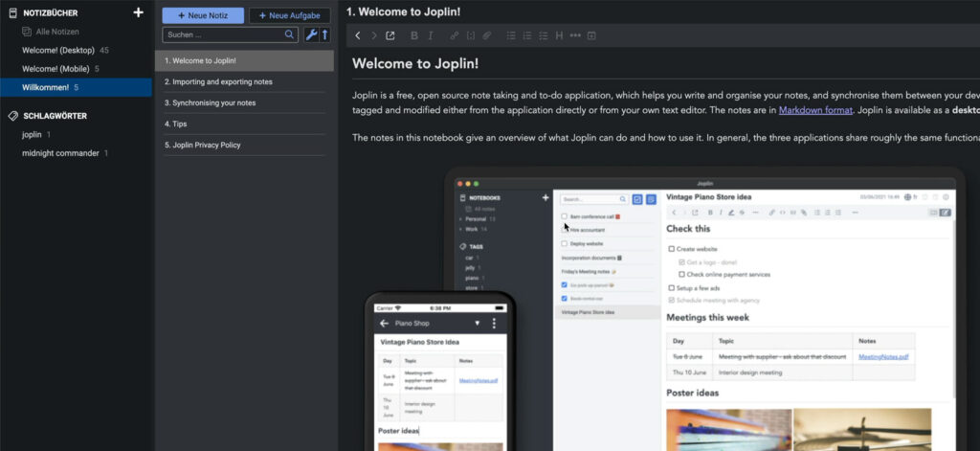Collapse the SCHLAGWÖRTER section header

pos(55,116)
